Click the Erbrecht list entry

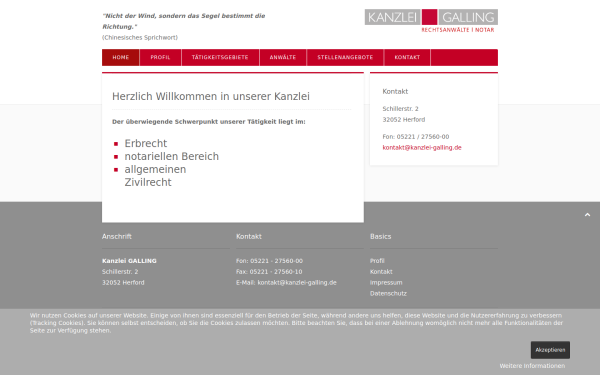pos(146,143)
